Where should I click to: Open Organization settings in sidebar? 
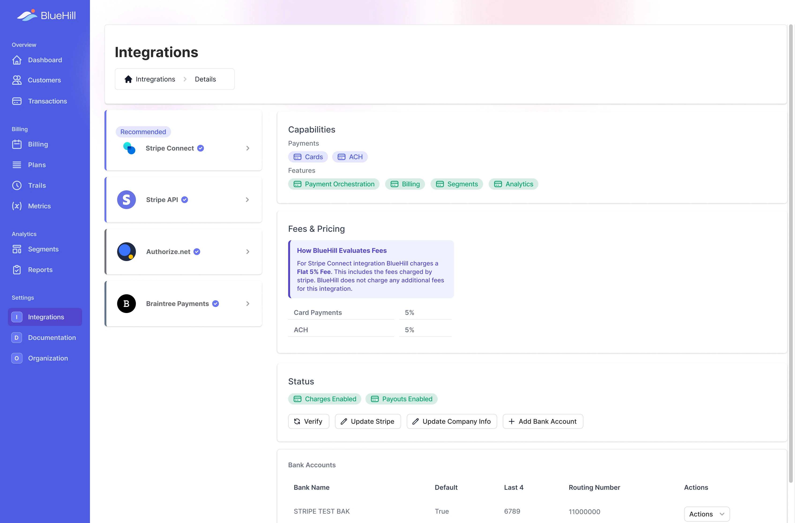45,358
